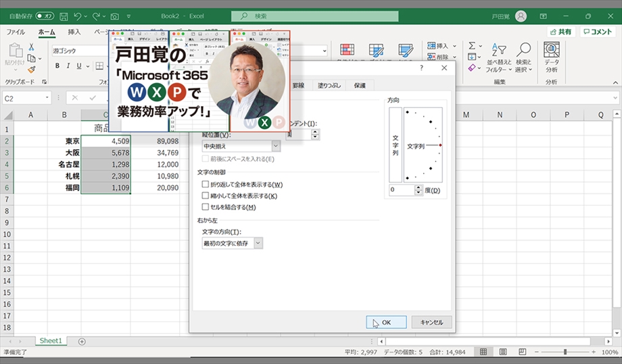
Task: Click the 共有 share button
Action: [x=560, y=32]
